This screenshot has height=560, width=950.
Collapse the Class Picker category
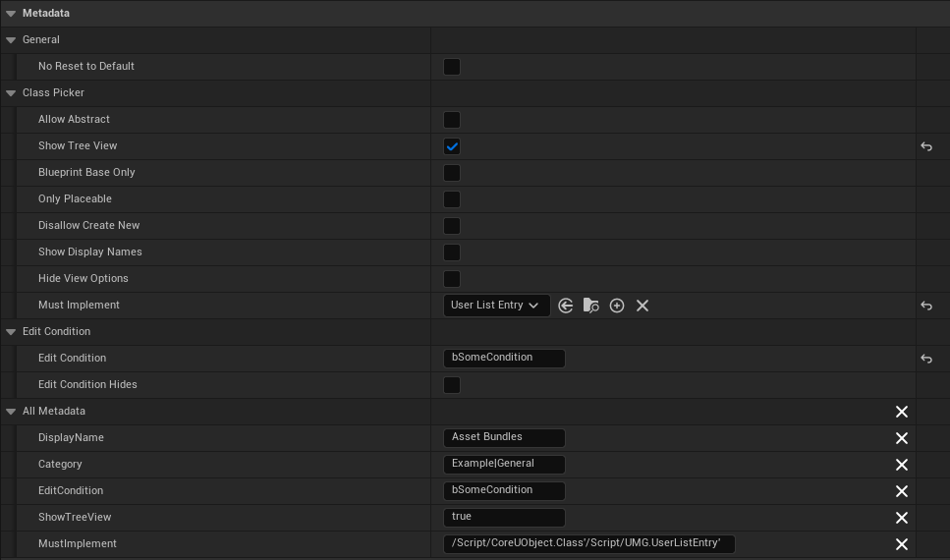(x=11, y=93)
